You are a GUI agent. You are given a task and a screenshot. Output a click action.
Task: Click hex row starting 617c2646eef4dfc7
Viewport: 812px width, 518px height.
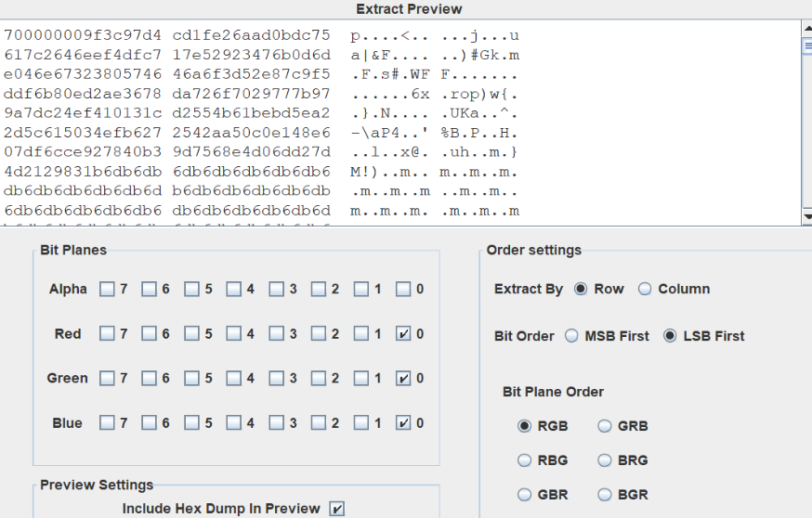coord(261,55)
